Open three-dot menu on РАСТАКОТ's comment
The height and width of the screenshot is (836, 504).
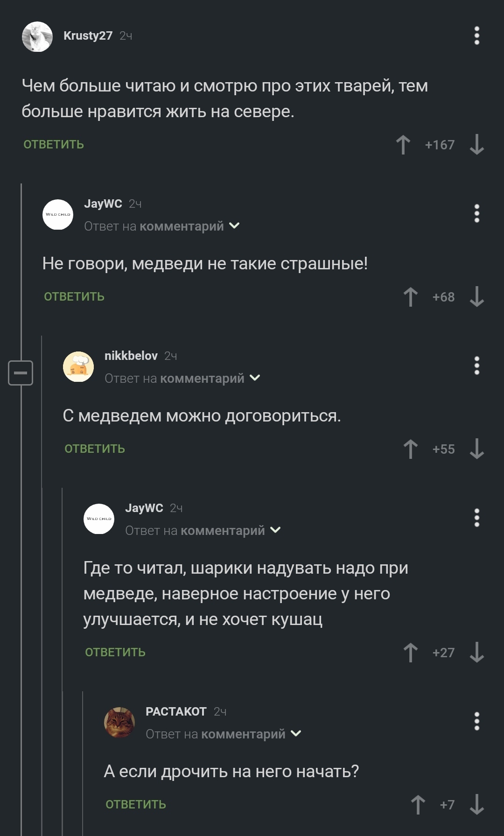(x=476, y=721)
